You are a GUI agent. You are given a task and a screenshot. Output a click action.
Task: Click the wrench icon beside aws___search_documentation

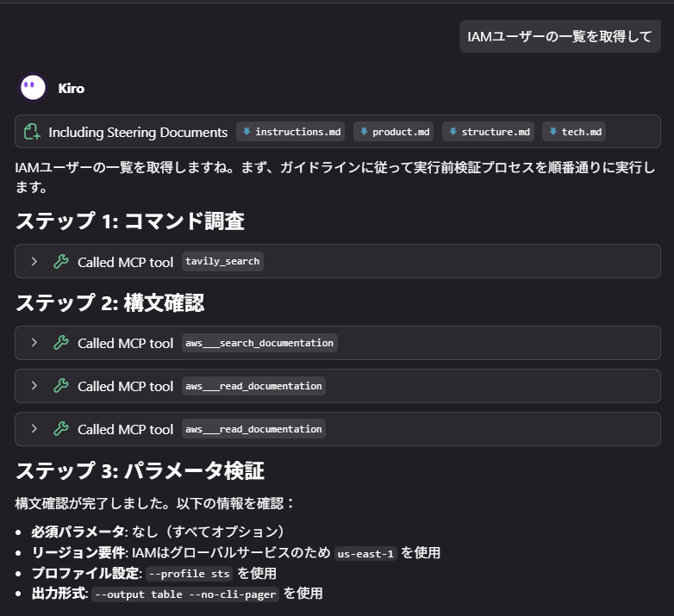point(61,343)
